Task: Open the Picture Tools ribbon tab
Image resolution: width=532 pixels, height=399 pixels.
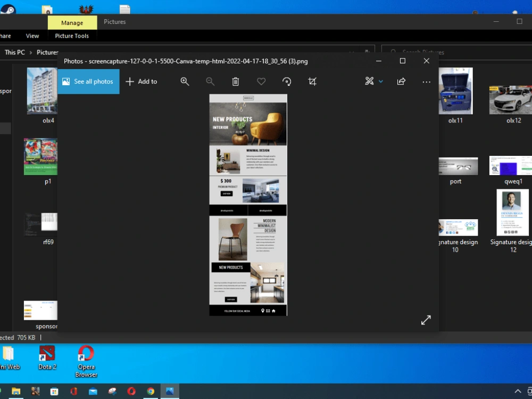Action: 72,36
